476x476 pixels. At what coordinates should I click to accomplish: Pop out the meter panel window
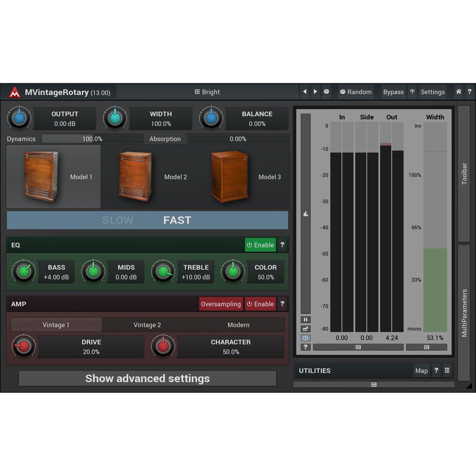coord(305,329)
